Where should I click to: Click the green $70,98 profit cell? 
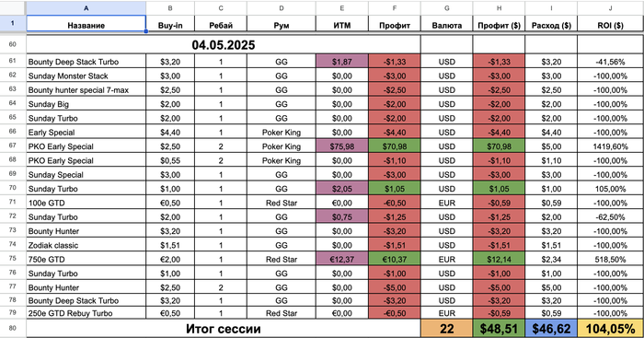[395, 146]
